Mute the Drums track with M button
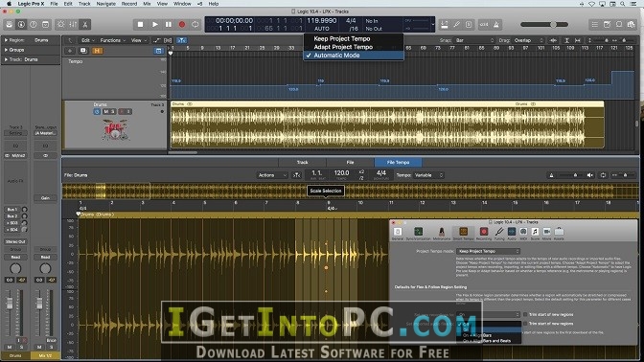 pyautogui.click(x=106, y=112)
